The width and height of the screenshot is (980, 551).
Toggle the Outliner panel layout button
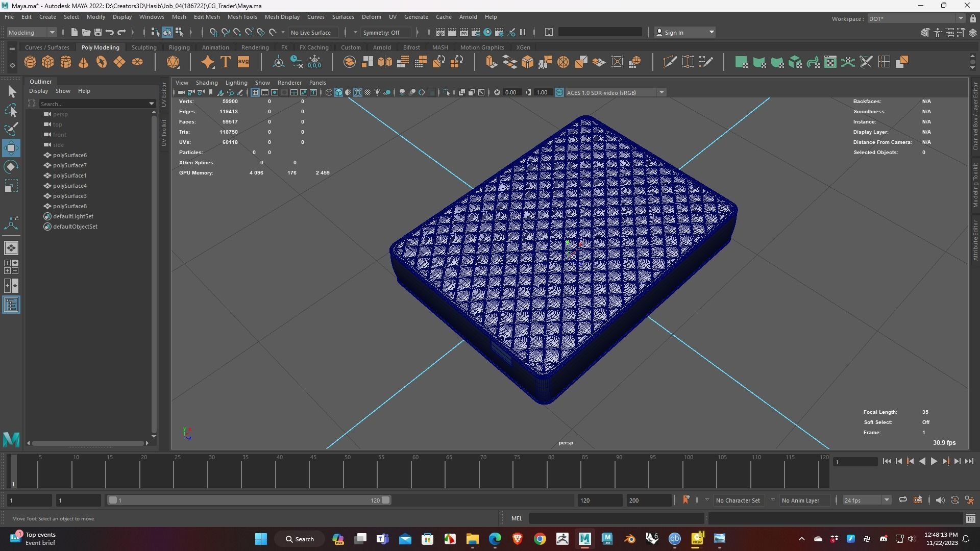[11, 305]
